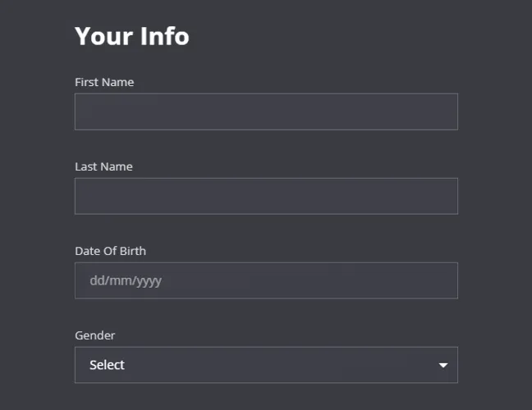The height and width of the screenshot is (410, 532).
Task: Click right end of Last Name field
Action: (443, 196)
